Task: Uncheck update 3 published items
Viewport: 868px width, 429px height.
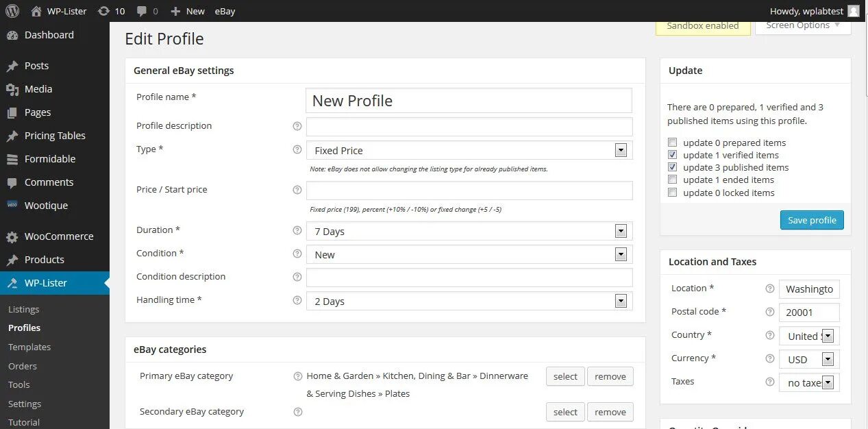Action: pos(673,167)
